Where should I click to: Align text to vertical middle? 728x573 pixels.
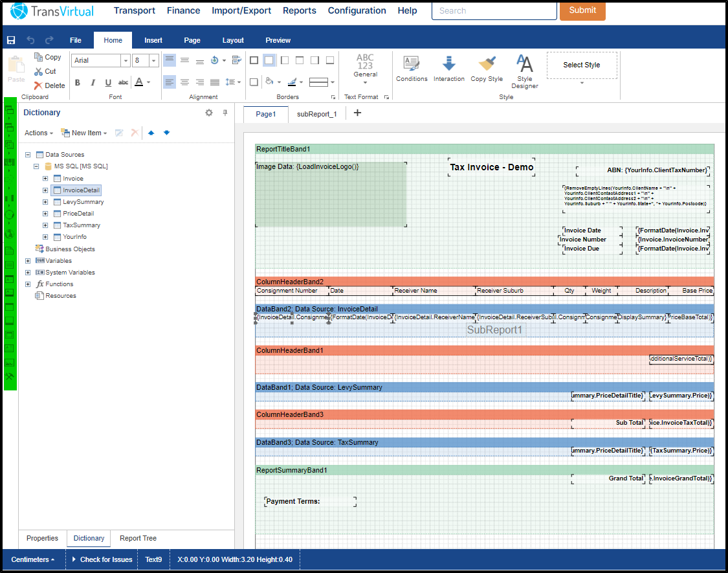coord(185,60)
